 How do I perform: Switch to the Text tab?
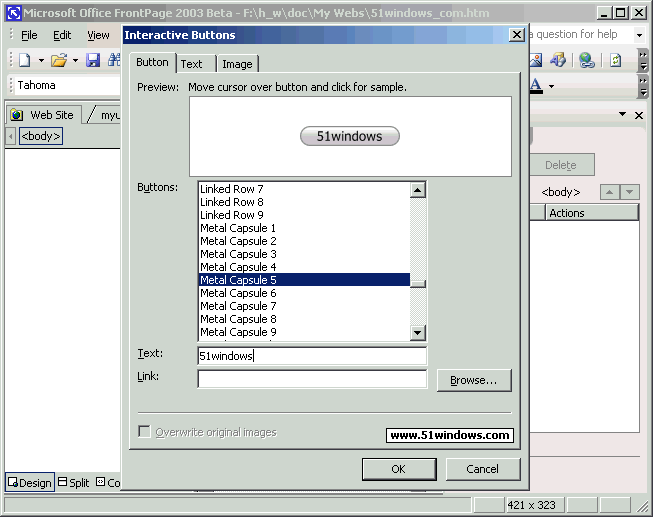click(x=191, y=64)
